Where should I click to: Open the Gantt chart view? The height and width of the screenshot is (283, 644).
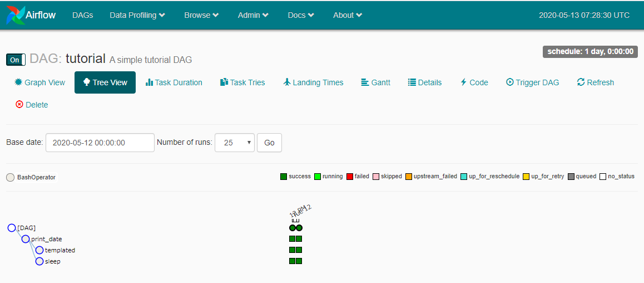tap(375, 82)
